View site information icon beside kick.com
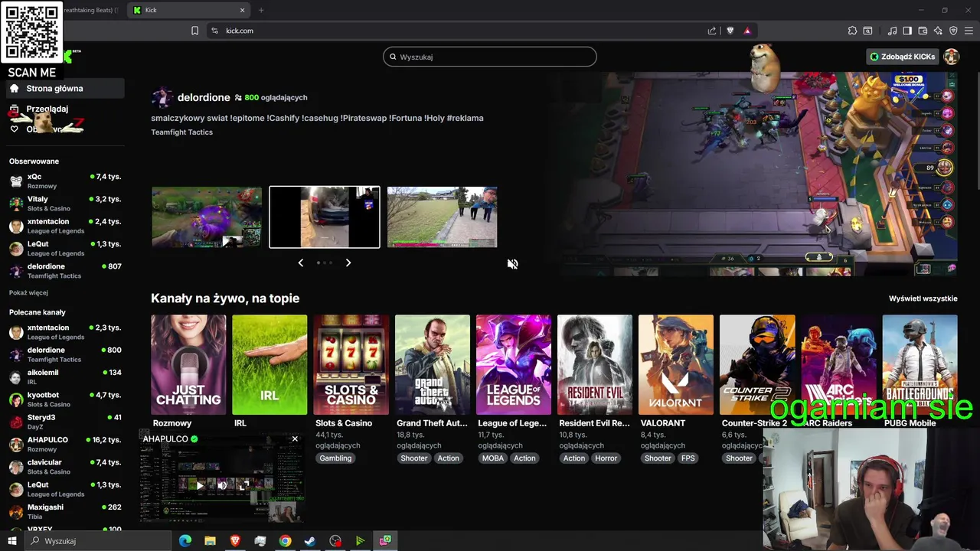 214,31
